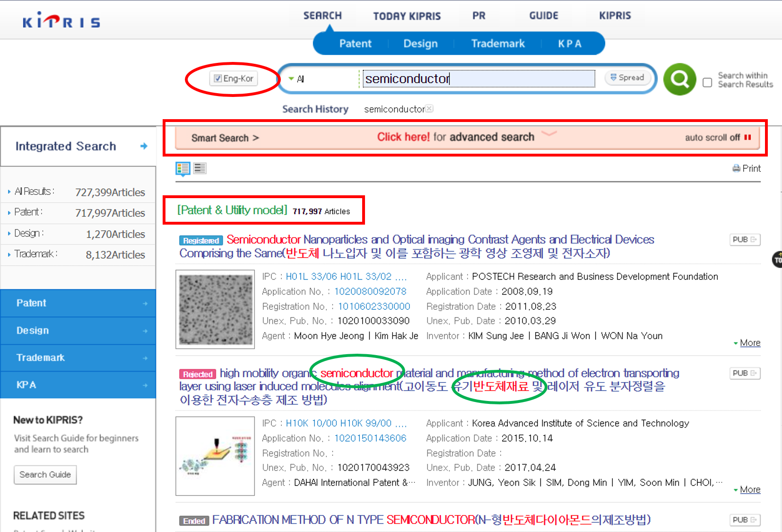This screenshot has height=532, width=782.
Task: Open the GUIDE menu
Action: click(543, 16)
